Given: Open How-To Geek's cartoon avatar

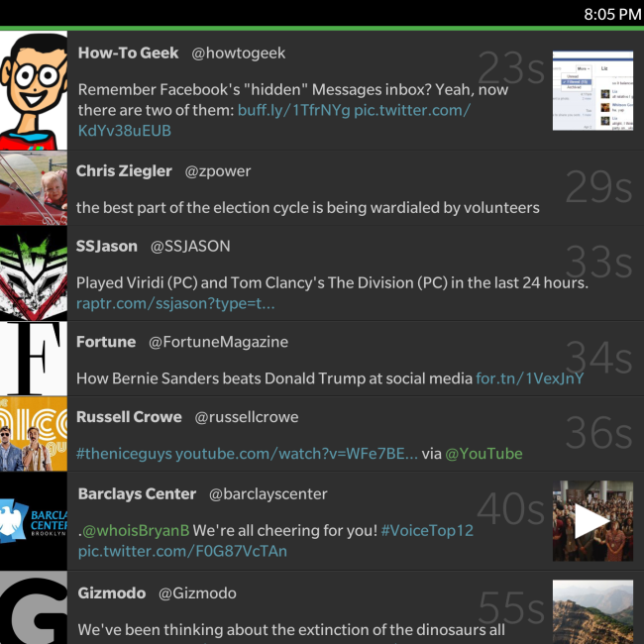Looking at the screenshot, I should [x=34, y=90].
